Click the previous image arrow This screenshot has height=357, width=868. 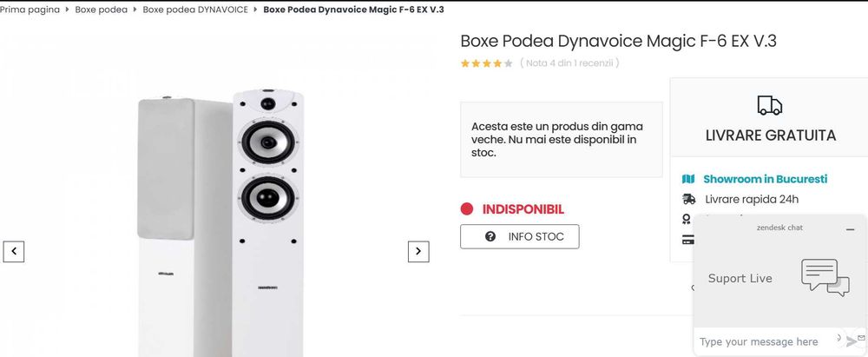13,252
